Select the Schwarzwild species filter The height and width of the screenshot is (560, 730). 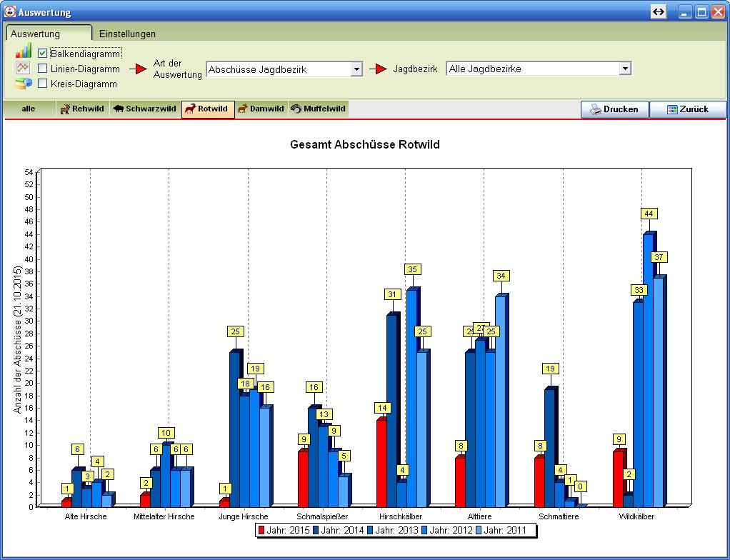point(144,109)
